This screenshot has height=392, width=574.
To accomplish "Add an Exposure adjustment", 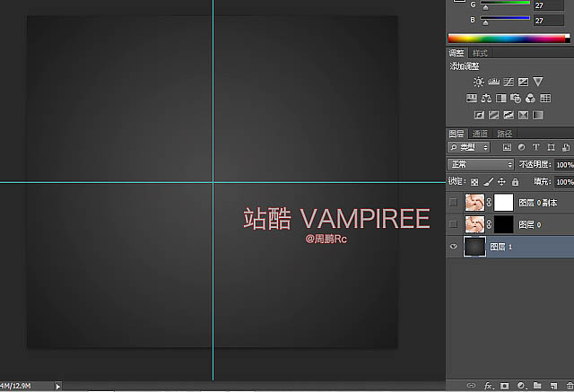I will tap(523, 82).
